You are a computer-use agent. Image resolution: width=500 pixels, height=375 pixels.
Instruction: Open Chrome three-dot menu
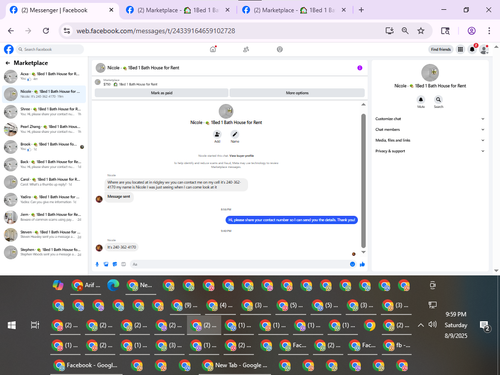point(489,31)
